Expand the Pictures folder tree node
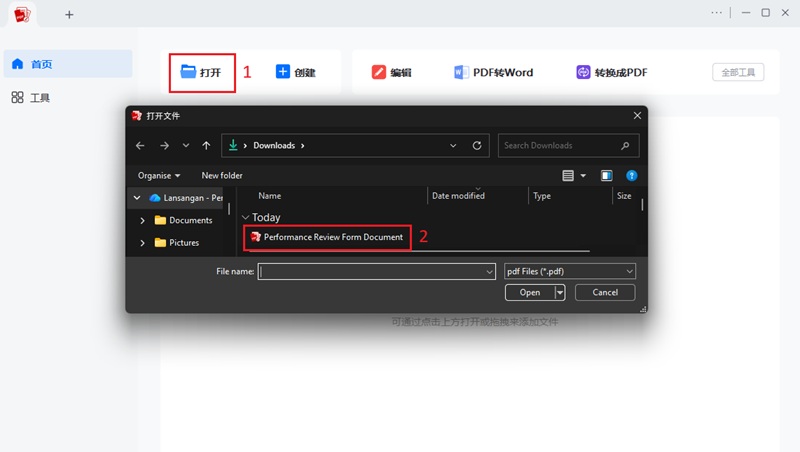This screenshot has width=800, height=452. [142, 243]
